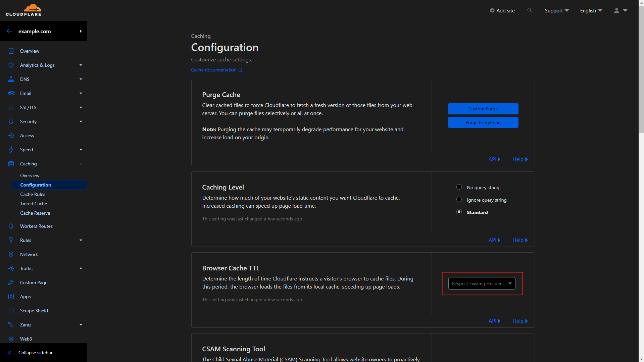The width and height of the screenshot is (644, 362).
Task: Click the account user icon
Action: point(616,10)
